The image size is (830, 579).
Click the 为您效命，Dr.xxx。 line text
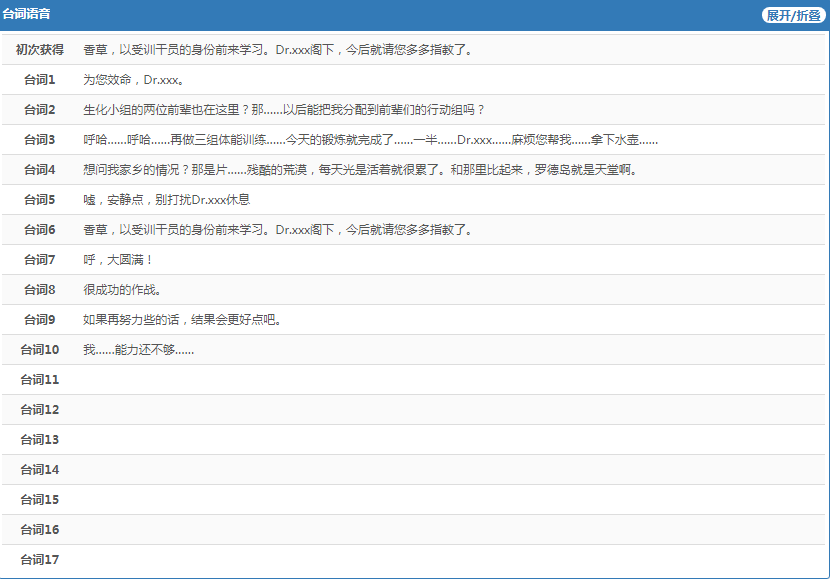(x=133, y=80)
